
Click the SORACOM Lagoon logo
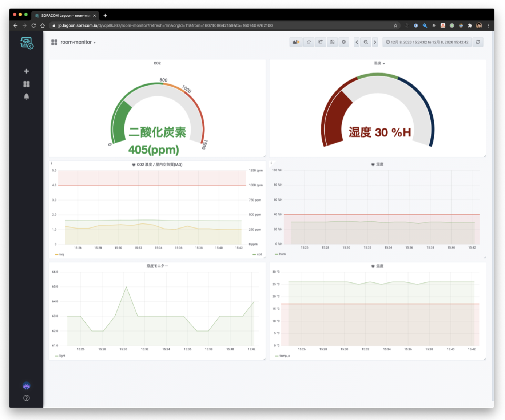[26, 43]
